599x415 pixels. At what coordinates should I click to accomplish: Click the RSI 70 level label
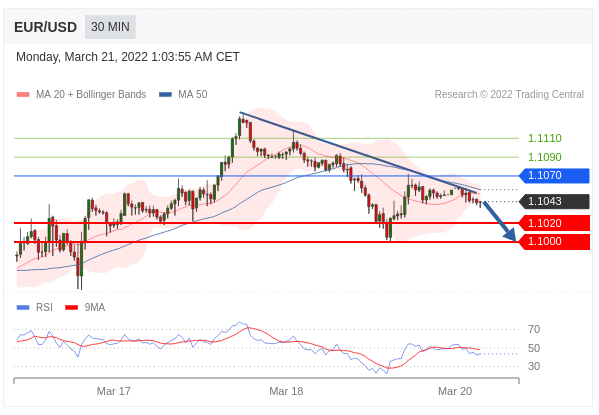tap(534, 329)
